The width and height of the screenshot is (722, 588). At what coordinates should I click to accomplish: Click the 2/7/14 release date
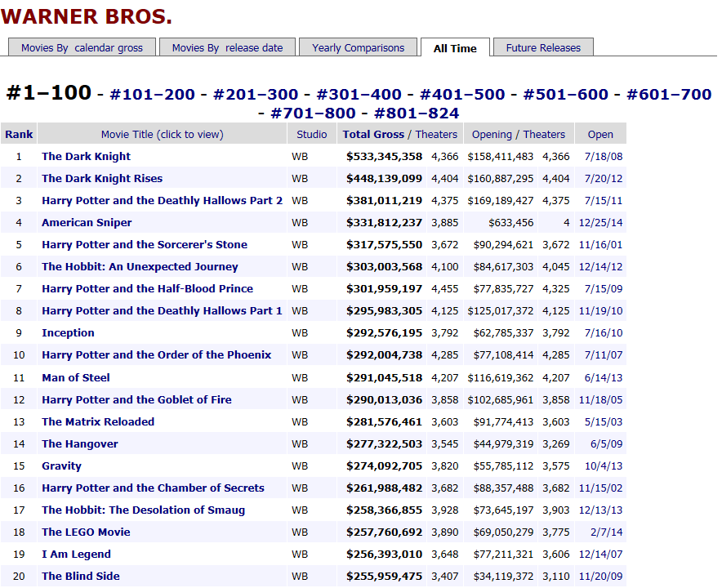tap(606, 532)
